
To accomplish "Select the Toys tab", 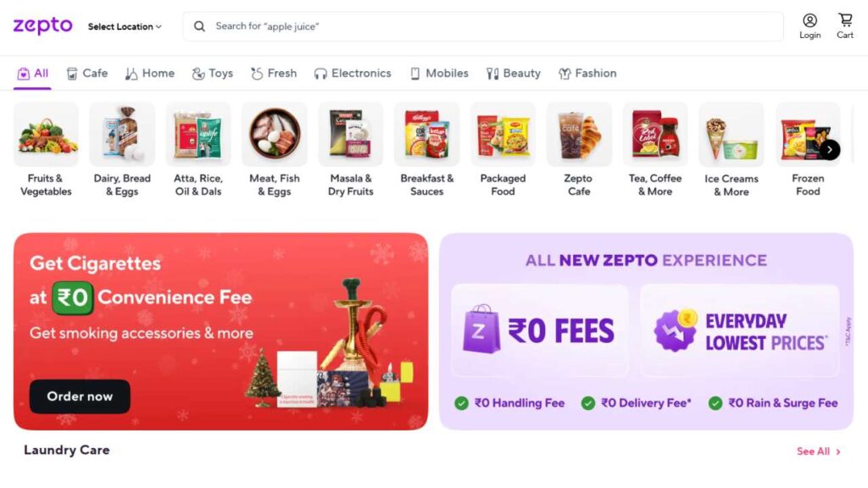I will click(213, 74).
